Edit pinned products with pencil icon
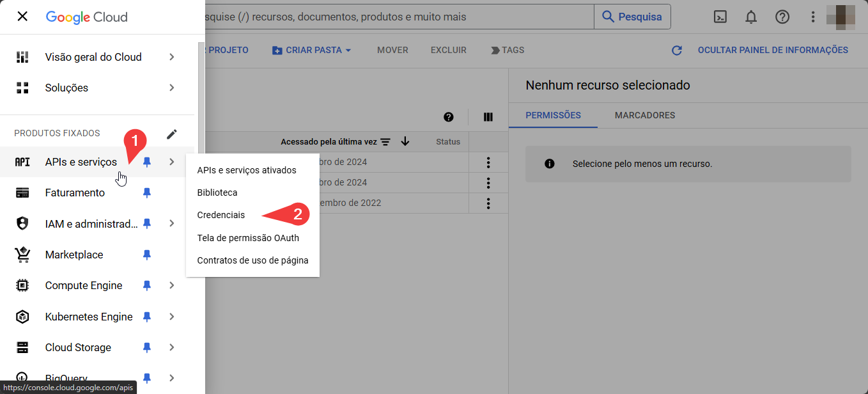Screen dimensions: 868x394 (x=172, y=134)
